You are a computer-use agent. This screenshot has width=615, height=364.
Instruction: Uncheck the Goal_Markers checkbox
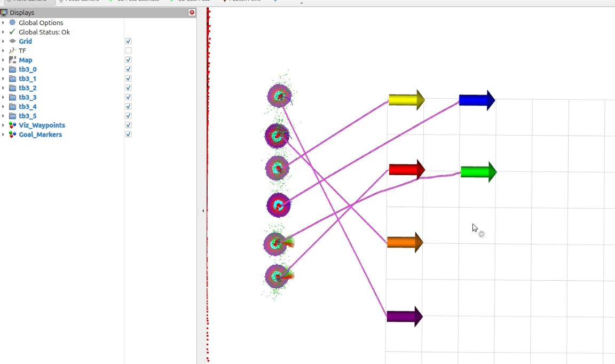(128, 134)
